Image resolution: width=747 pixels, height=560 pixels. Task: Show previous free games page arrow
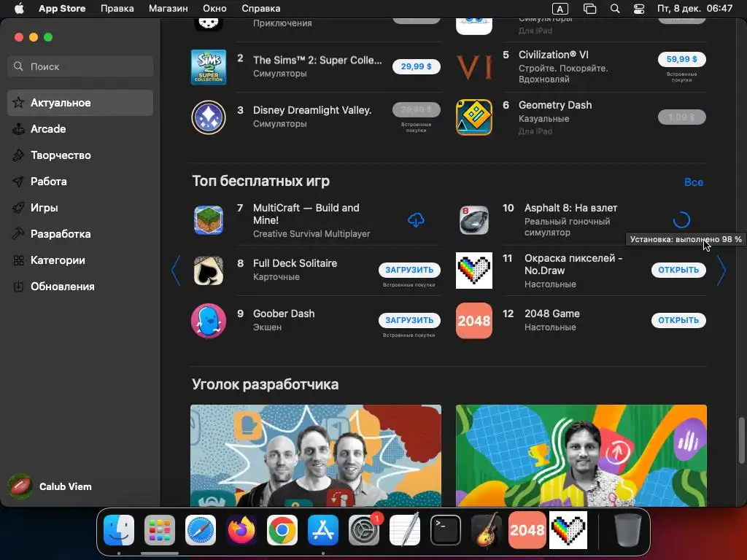[176, 271]
